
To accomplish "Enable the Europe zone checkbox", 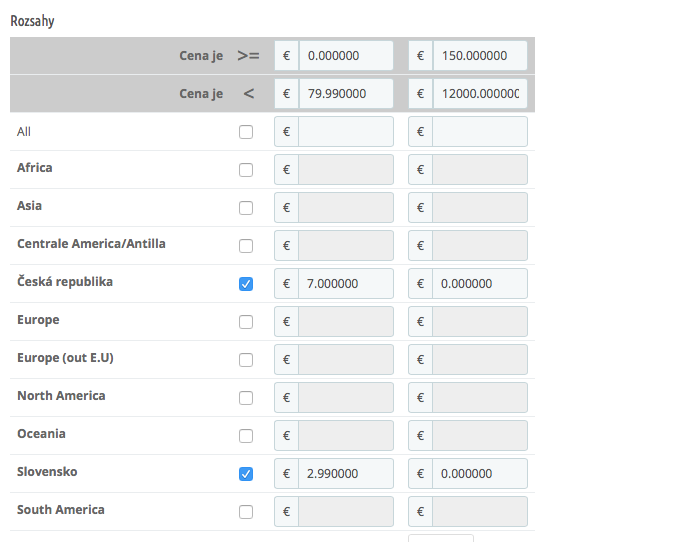I will [x=246, y=322].
